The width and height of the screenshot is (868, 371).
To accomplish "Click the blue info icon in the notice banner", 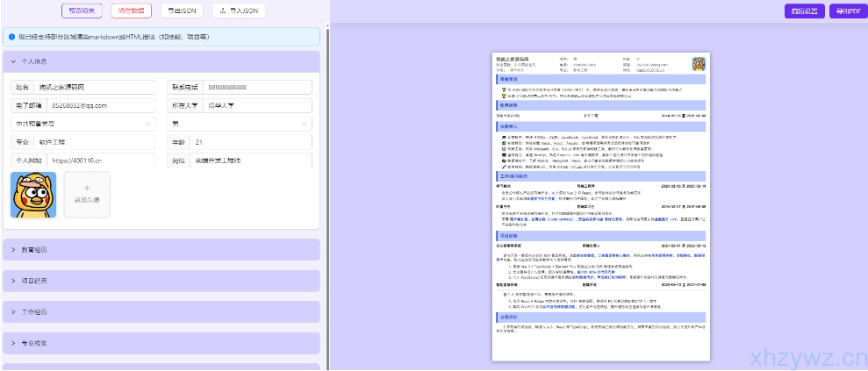I will [12, 37].
